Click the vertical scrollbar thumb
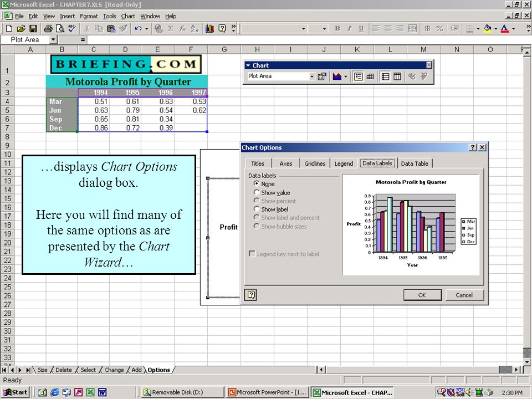This screenshot has height=399, width=532. point(526,353)
